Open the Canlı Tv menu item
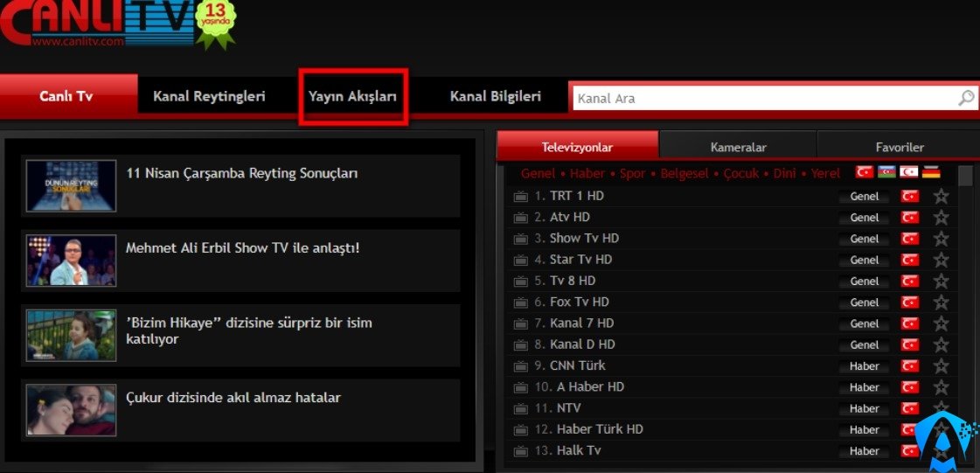The image size is (980, 473). [x=68, y=96]
